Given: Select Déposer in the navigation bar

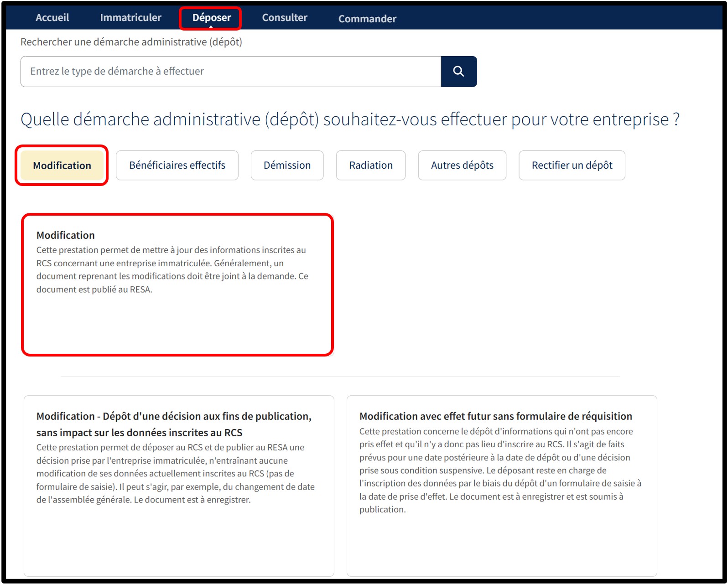Looking at the screenshot, I should pos(211,18).
